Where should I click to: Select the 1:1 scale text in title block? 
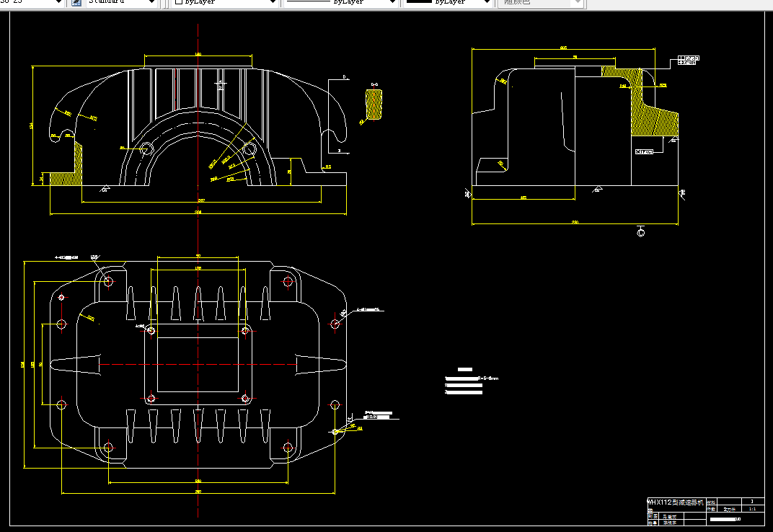pos(752,509)
